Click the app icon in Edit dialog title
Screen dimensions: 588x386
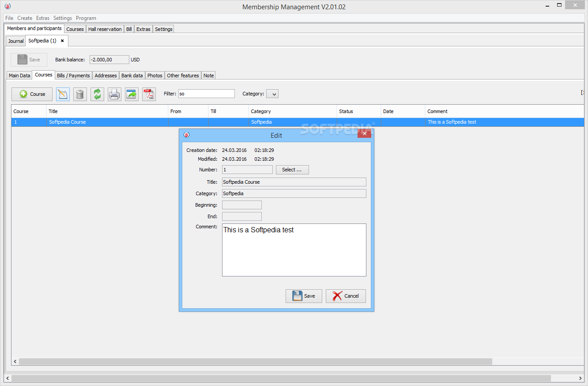pyautogui.click(x=186, y=135)
